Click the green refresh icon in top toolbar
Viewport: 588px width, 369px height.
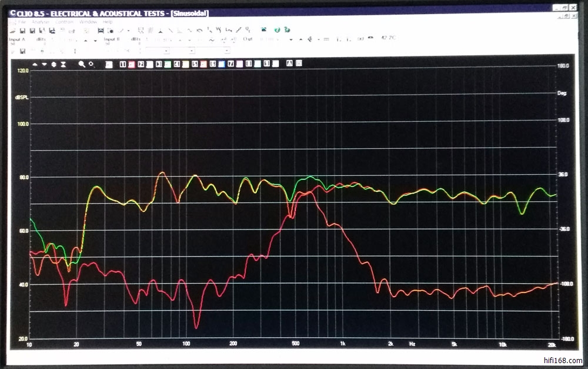tap(276, 29)
